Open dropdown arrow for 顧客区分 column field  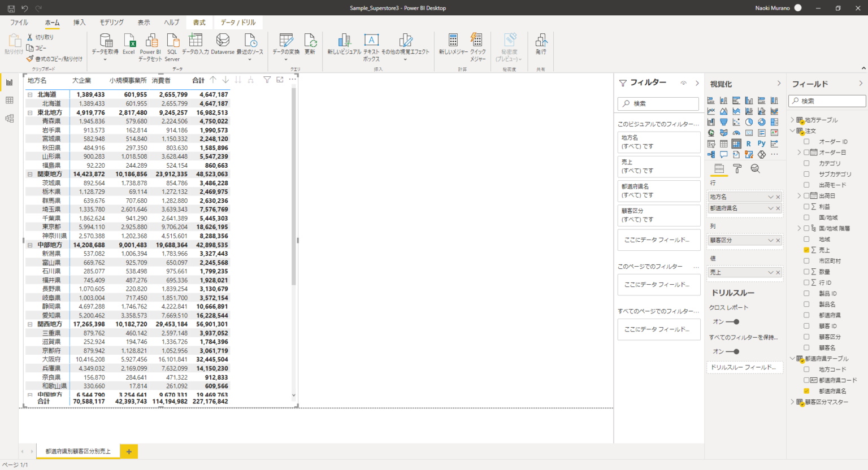tap(770, 241)
